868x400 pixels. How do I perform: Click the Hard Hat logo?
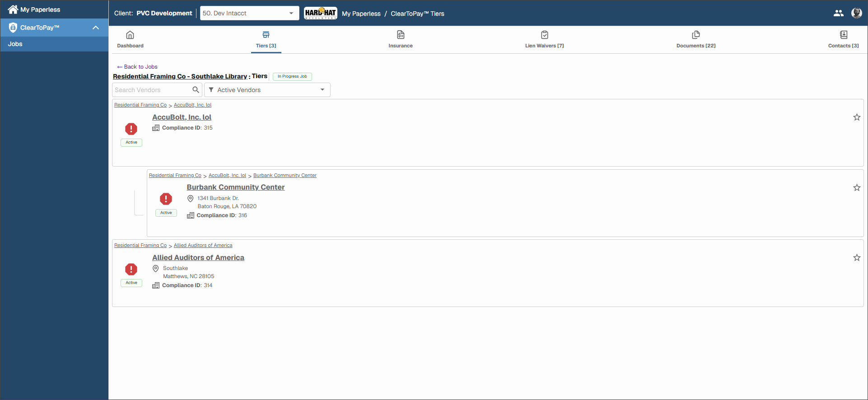320,13
